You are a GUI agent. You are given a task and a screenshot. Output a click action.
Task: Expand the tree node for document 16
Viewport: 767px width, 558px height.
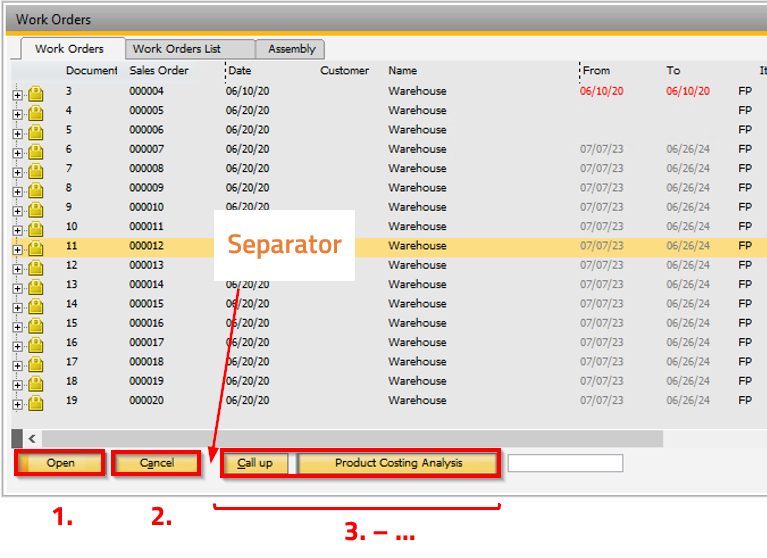(x=17, y=345)
